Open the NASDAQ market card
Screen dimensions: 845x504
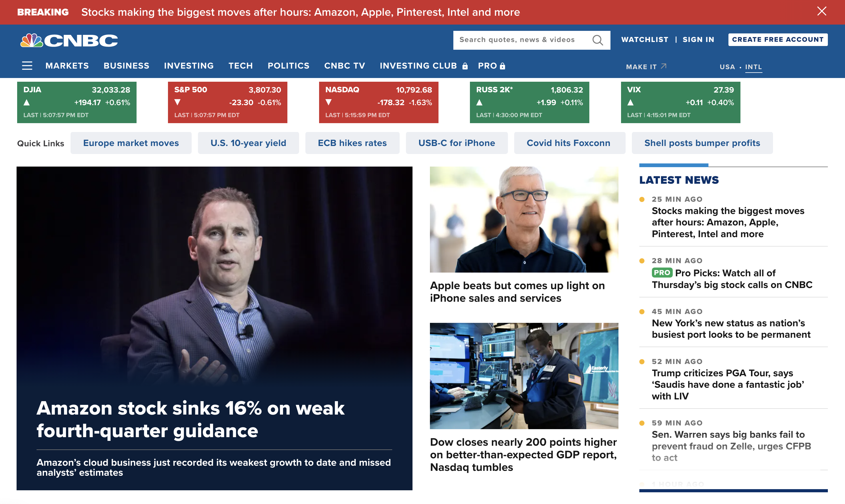coord(379,102)
